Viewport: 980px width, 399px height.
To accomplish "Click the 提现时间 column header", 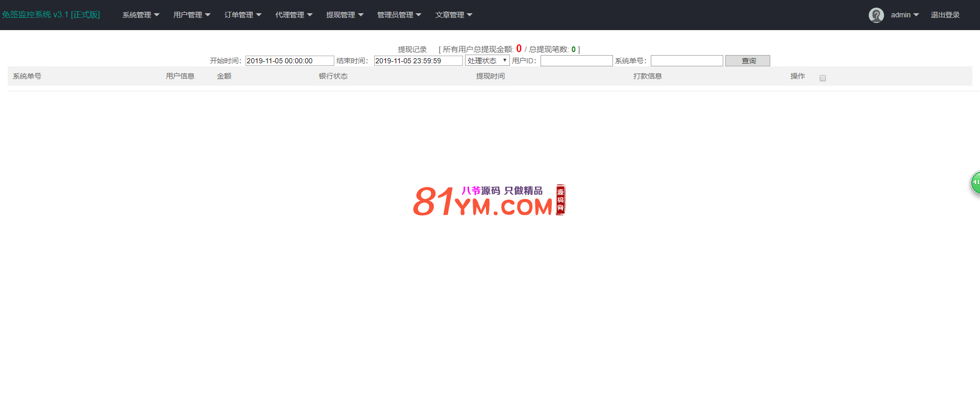I will (491, 76).
